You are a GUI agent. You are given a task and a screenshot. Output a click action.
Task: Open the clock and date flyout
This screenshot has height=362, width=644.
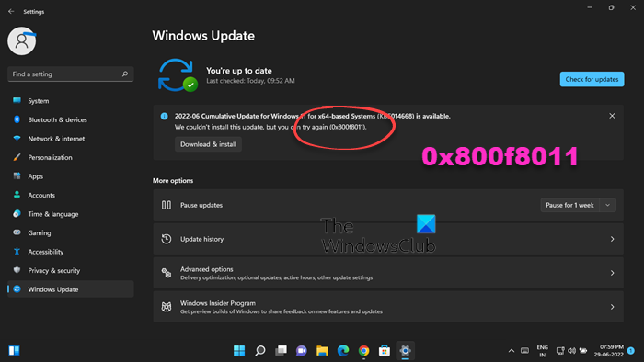609,351
